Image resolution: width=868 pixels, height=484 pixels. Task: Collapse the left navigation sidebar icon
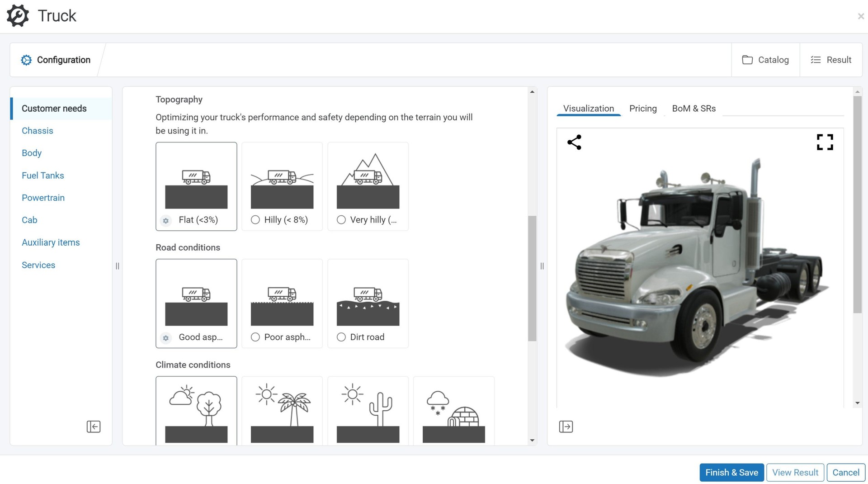94,427
